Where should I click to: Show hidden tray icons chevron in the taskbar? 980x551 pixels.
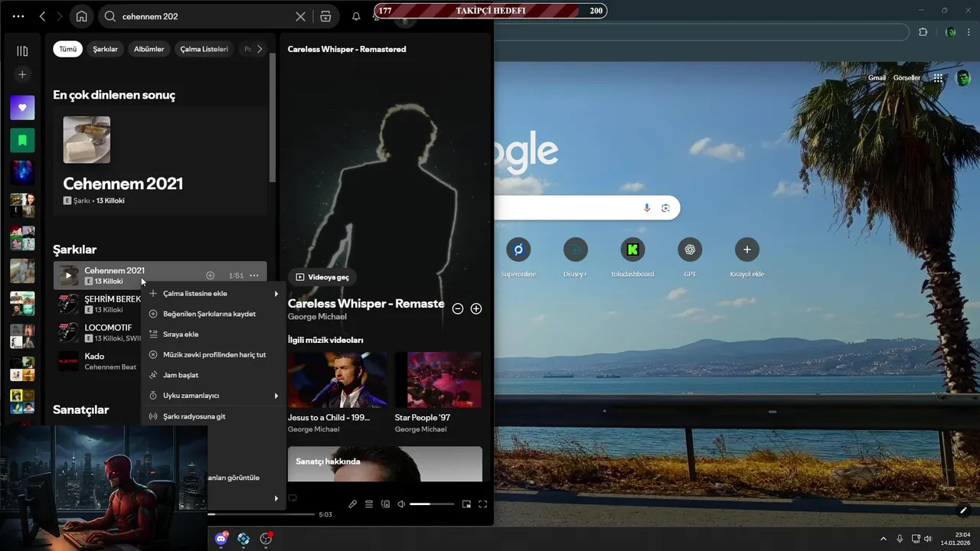(x=883, y=539)
